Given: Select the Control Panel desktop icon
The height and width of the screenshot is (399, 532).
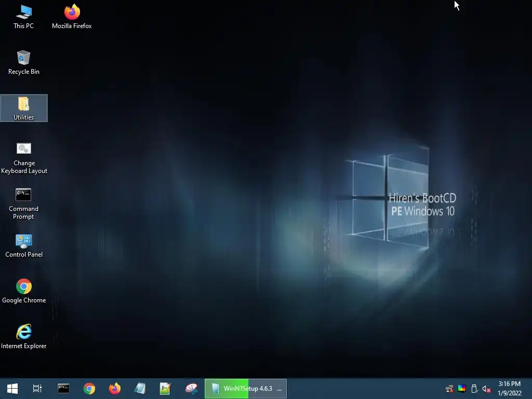Looking at the screenshot, I should pyautogui.click(x=24, y=246).
